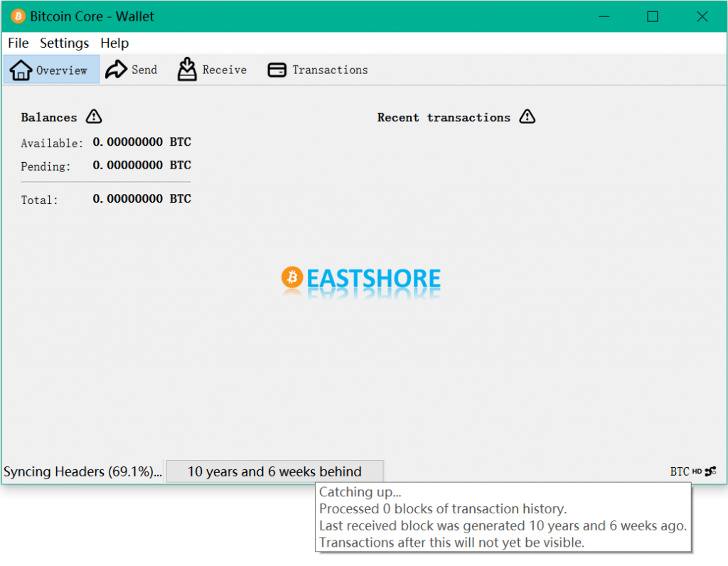Open the Settings menu
Image resolution: width=728 pixels, height=566 pixels.
click(64, 43)
